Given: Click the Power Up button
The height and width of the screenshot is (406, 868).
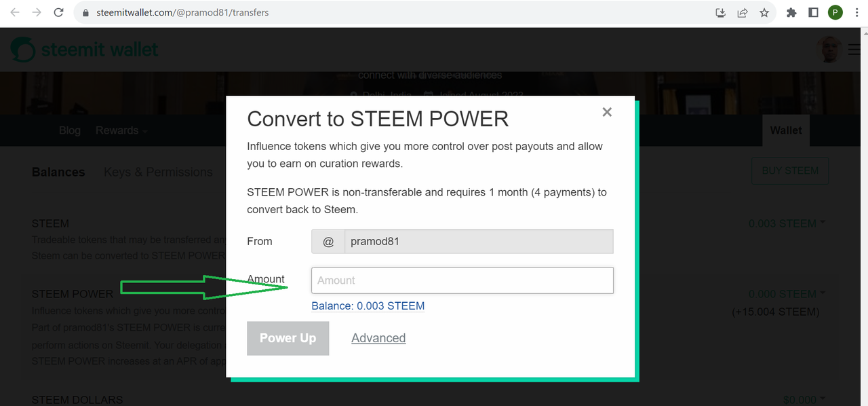Looking at the screenshot, I should click(x=288, y=338).
